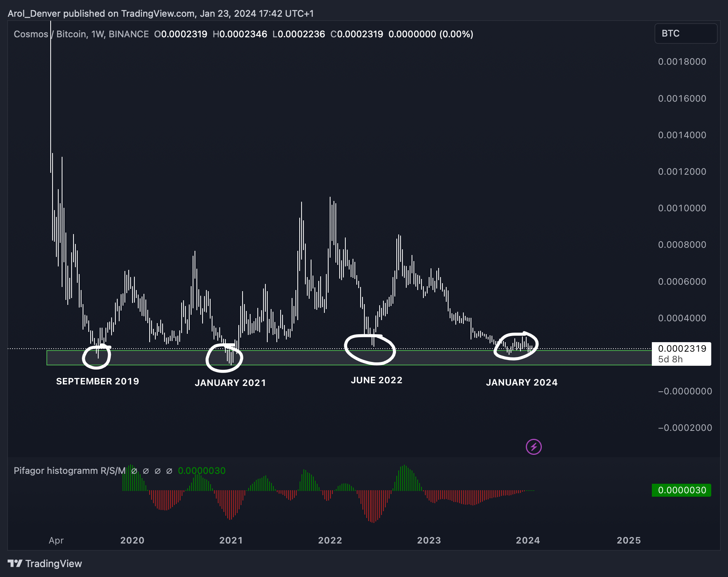Viewport: 728px width, 577px height.
Task: Click the 0.0004000 price scale label
Action: [x=682, y=318]
